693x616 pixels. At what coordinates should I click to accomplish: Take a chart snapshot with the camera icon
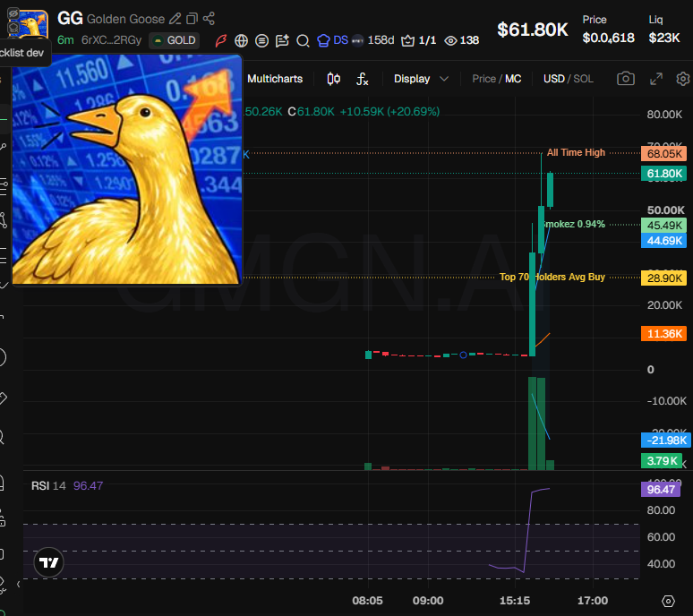click(x=626, y=79)
